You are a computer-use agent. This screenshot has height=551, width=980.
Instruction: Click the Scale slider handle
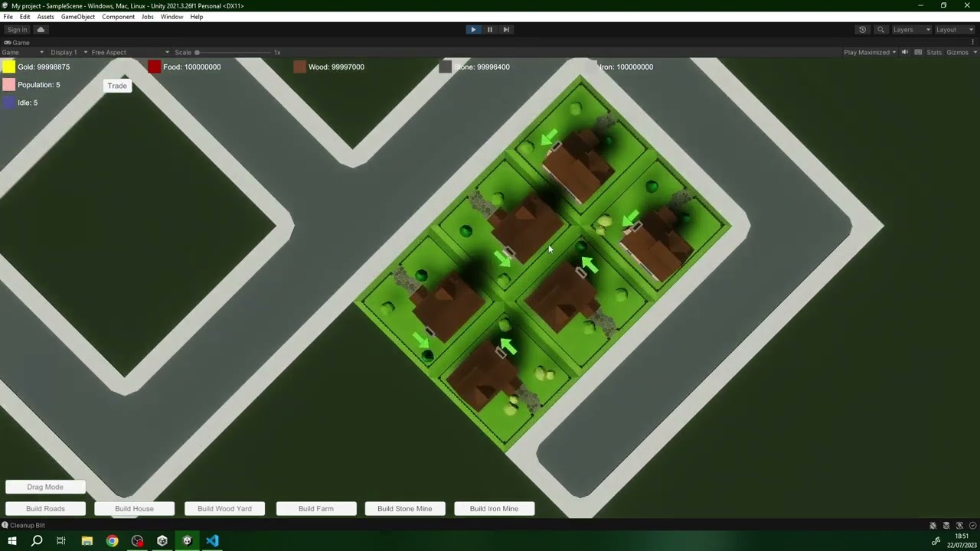197,52
